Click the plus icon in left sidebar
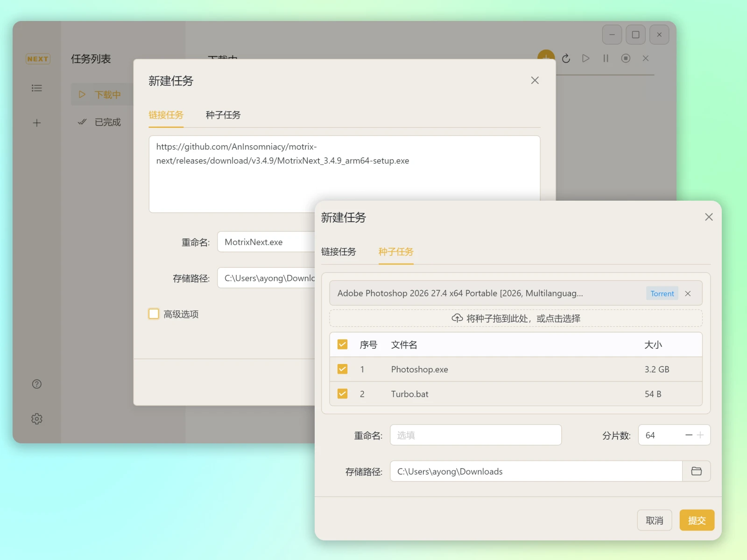The height and width of the screenshot is (560, 747). 36,123
